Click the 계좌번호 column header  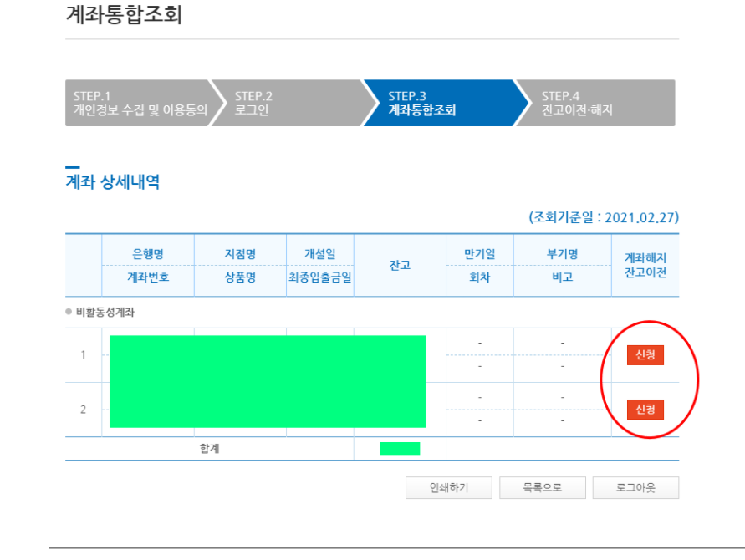coord(148,277)
